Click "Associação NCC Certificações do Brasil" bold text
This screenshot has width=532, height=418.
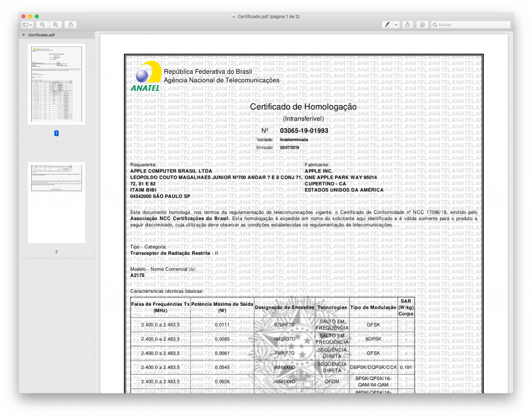[x=179, y=219]
